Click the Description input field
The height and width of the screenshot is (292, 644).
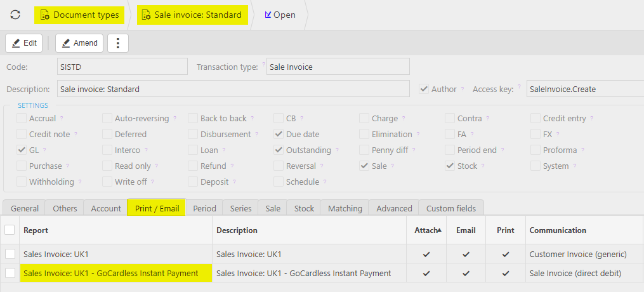click(233, 89)
